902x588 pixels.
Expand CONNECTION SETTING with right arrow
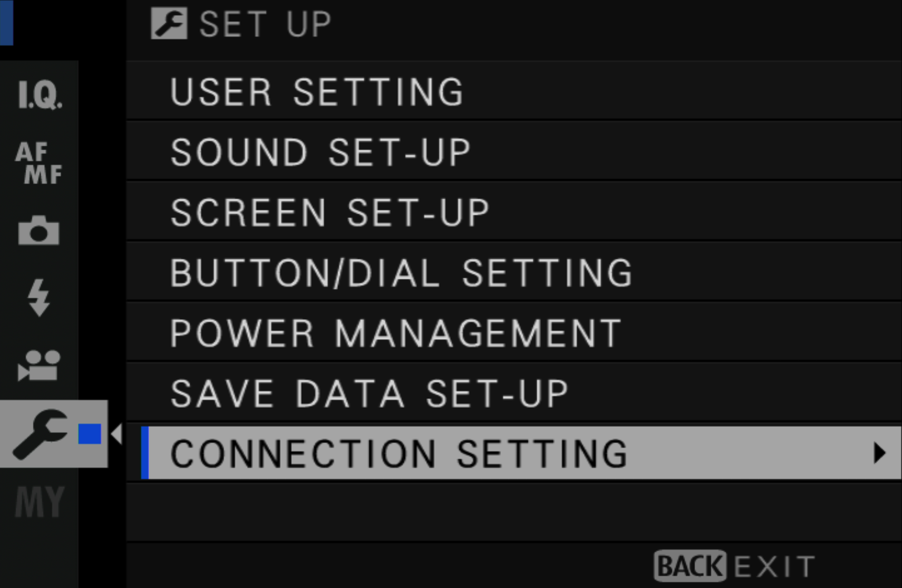[880, 452]
